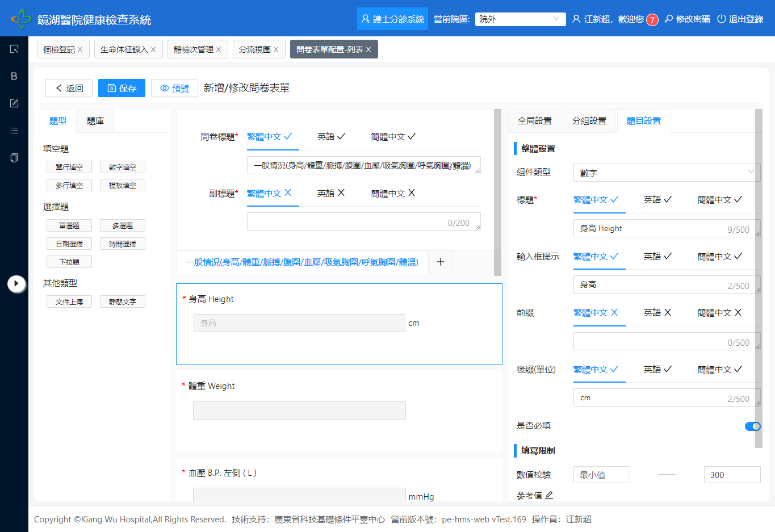Click the maximum value field 300

click(732, 475)
